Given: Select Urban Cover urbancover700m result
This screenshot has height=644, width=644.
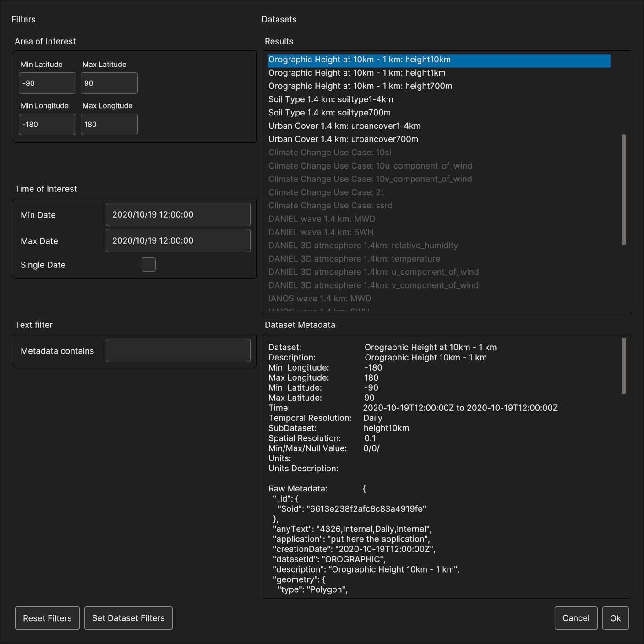Looking at the screenshot, I should (x=439, y=139).
